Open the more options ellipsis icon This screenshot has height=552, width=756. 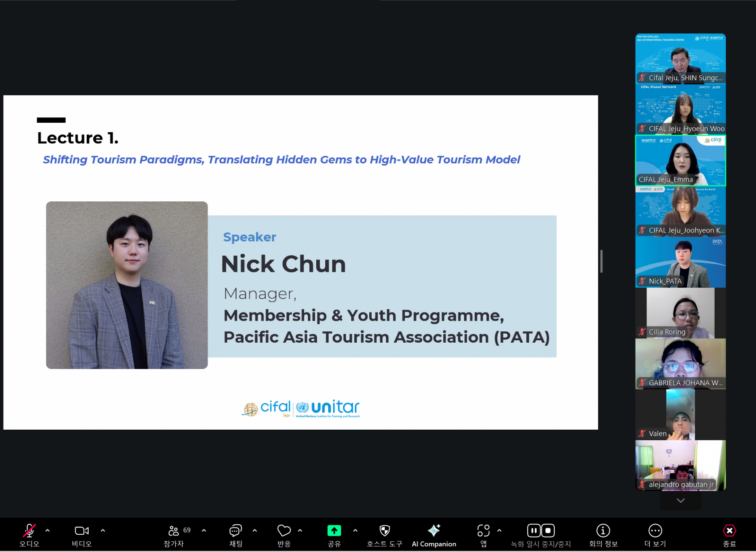click(x=655, y=531)
